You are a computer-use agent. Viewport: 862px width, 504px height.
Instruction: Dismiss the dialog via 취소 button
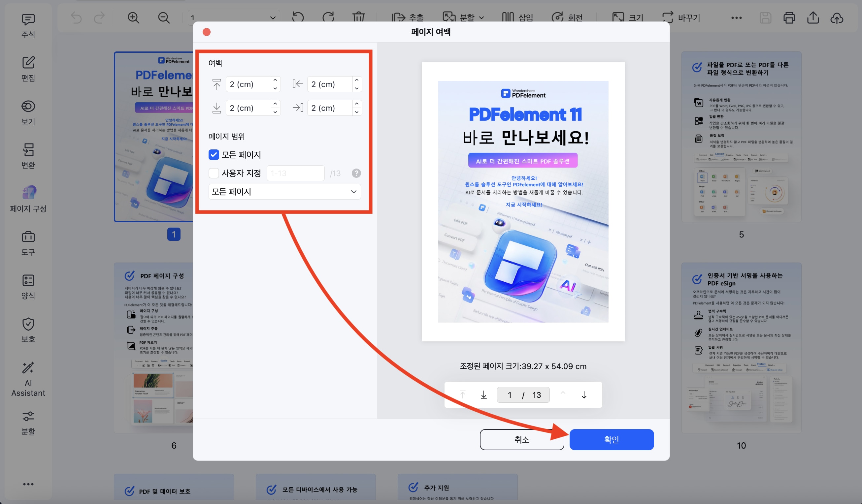521,440
